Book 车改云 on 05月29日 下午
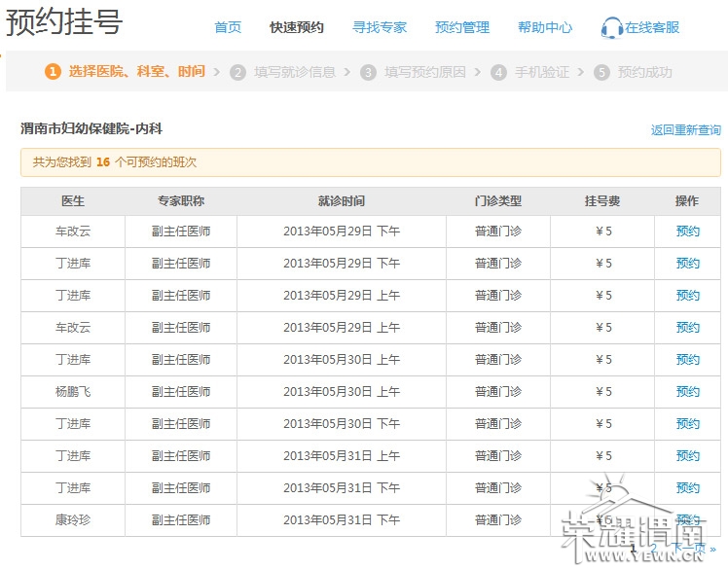Image resolution: width=728 pixels, height=570 pixels. coord(687,232)
